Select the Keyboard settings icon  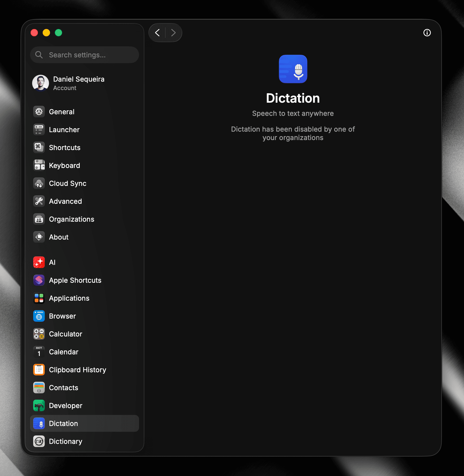point(39,166)
